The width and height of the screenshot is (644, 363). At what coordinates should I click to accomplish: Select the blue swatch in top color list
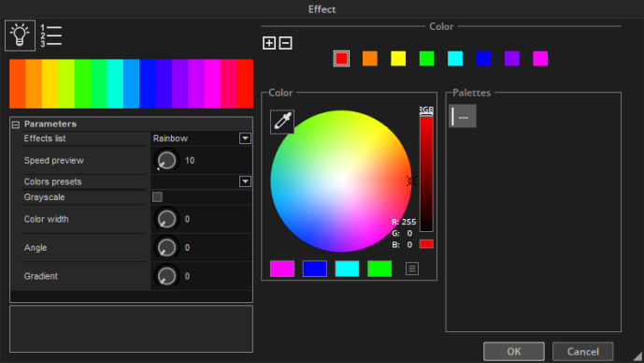[483, 59]
